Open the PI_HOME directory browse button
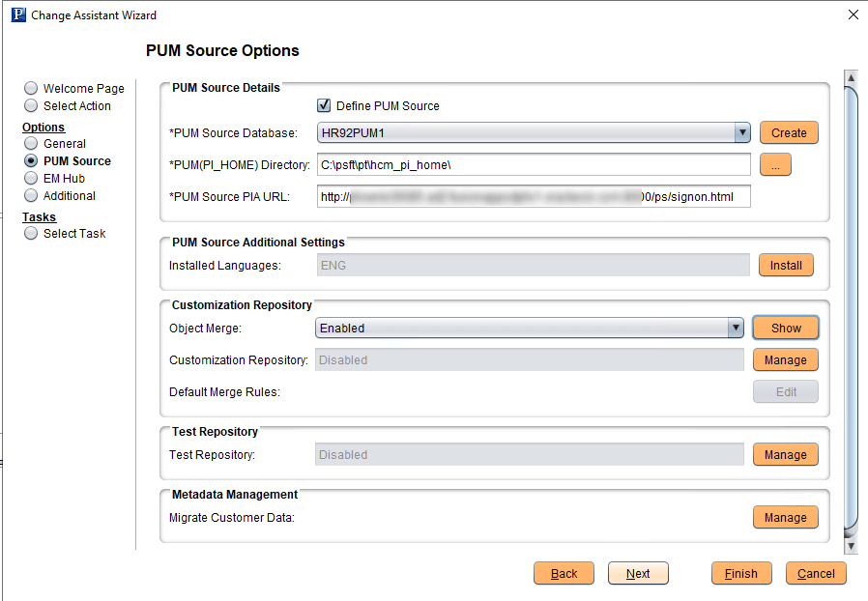This screenshot has width=868, height=601. click(x=775, y=164)
